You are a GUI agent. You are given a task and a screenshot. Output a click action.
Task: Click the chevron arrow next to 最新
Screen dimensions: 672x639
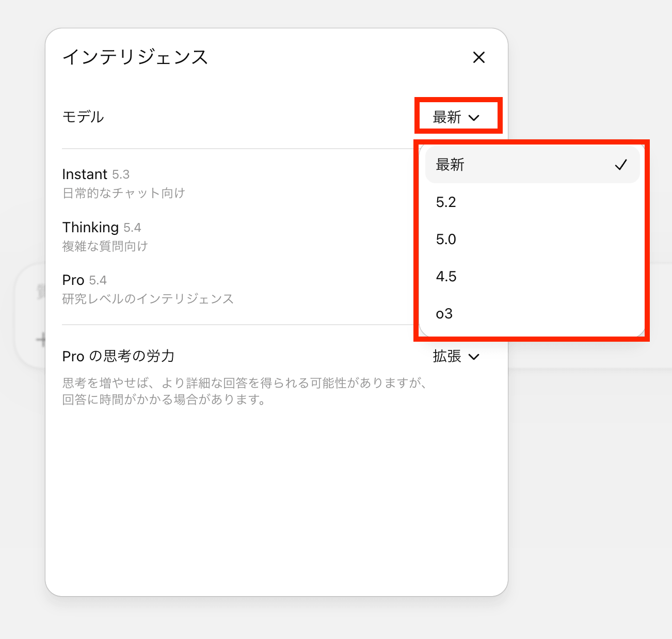(x=474, y=118)
